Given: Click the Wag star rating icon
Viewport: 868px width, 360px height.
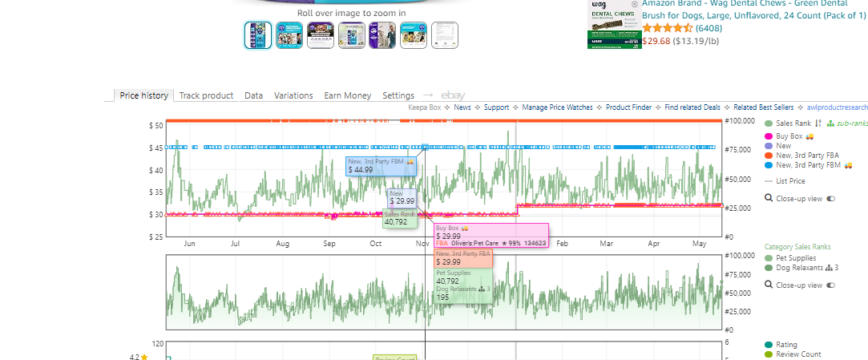Looking at the screenshot, I should (x=667, y=28).
